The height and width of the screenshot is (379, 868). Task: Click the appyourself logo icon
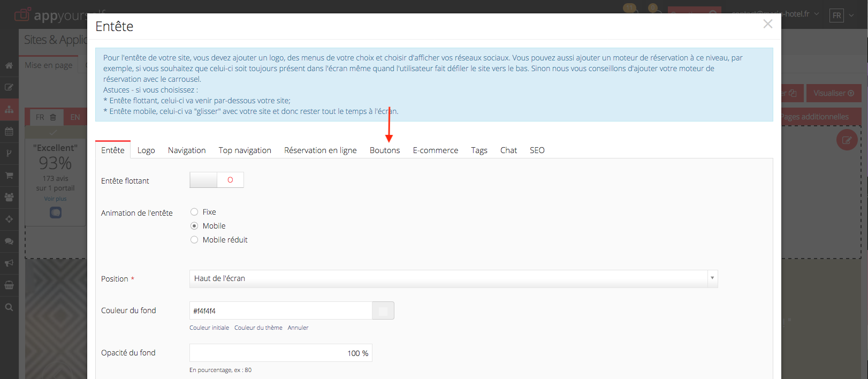click(x=22, y=14)
